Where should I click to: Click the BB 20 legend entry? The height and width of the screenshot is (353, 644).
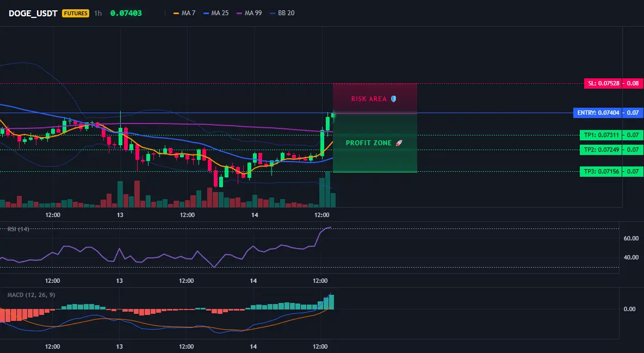(x=282, y=13)
